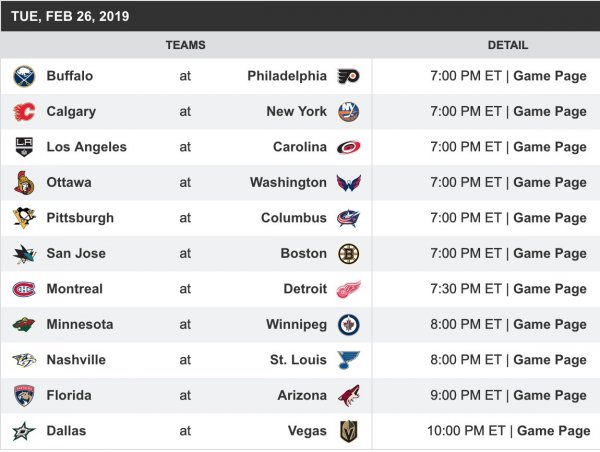Select the St. Louis Blues logo
The height and width of the screenshot is (452, 600).
[348, 360]
